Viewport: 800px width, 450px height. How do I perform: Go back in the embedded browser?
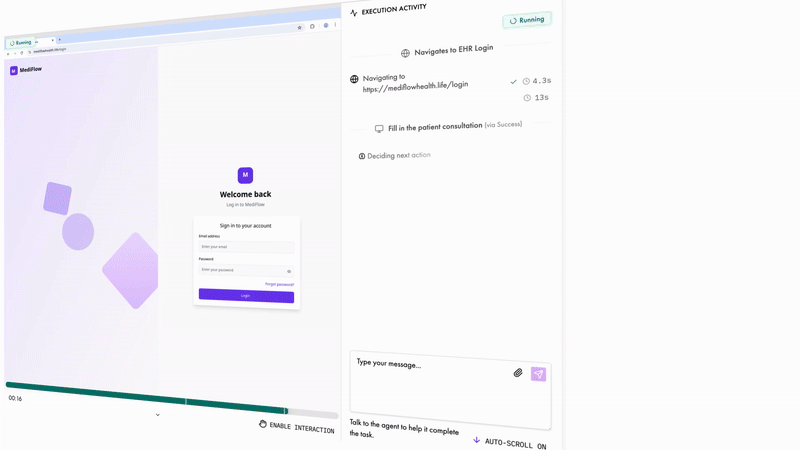pyautogui.click(x=8, y=54)
